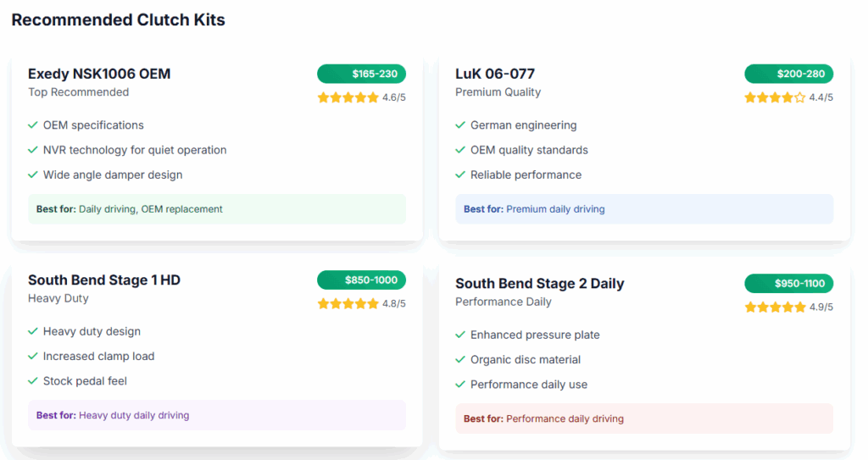This screenshot has height=460, width=868.
Task: Click the 'Increased clamp load' feature text
Action: 98,357
